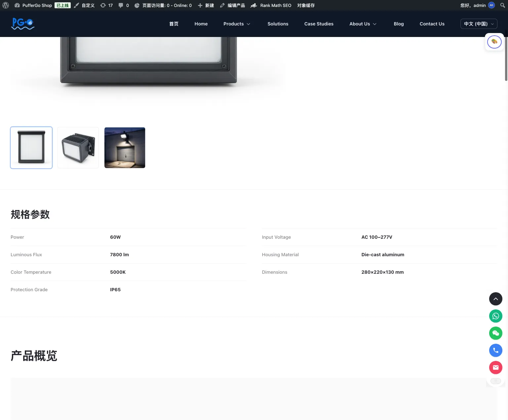Click the 5000K color temperature value

(118, 272)
